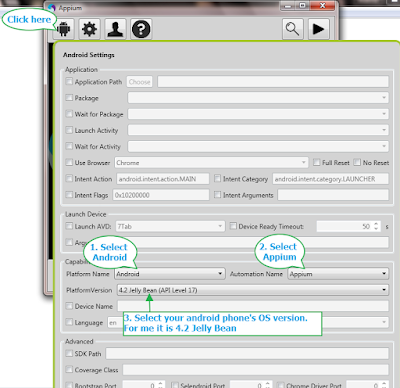Open General Settings with the gear icon
Image resolution: width=400 pixels, height=388 pixels.
89,29
